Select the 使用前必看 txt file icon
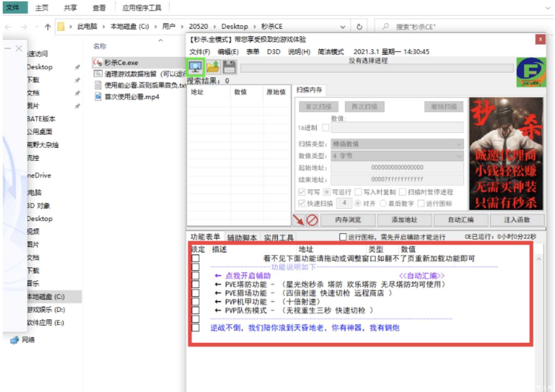The width and height of the screenshot is (555, 392). pyautogui.click(x=98, y=85)
